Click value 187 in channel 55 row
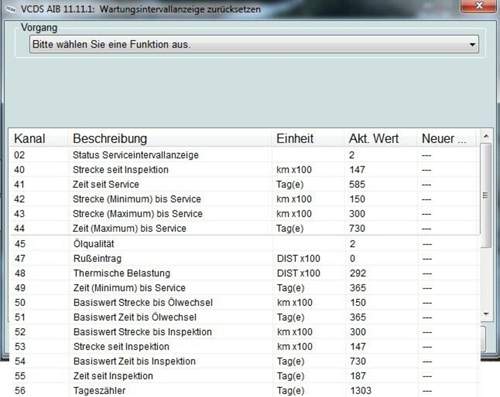This screenshot has height=397, width=500. [358, 376]
